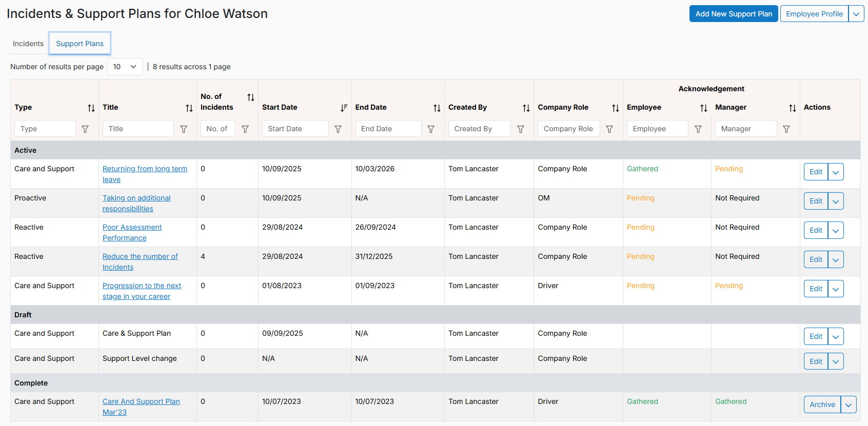This screenshot has width=868, height=426.
Task: Toggle Start Date sort order
Action: [344, 108]
